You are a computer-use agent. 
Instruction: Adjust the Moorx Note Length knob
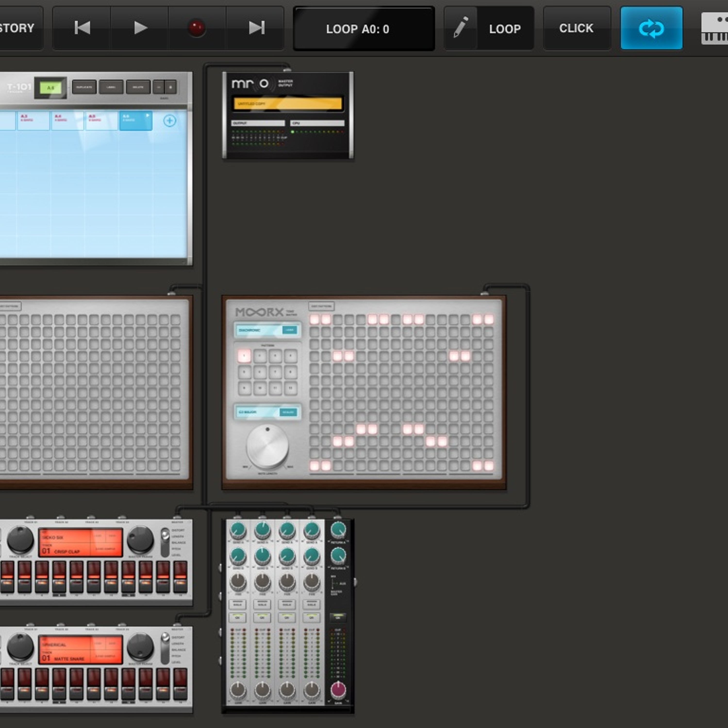tap(267, 446)
